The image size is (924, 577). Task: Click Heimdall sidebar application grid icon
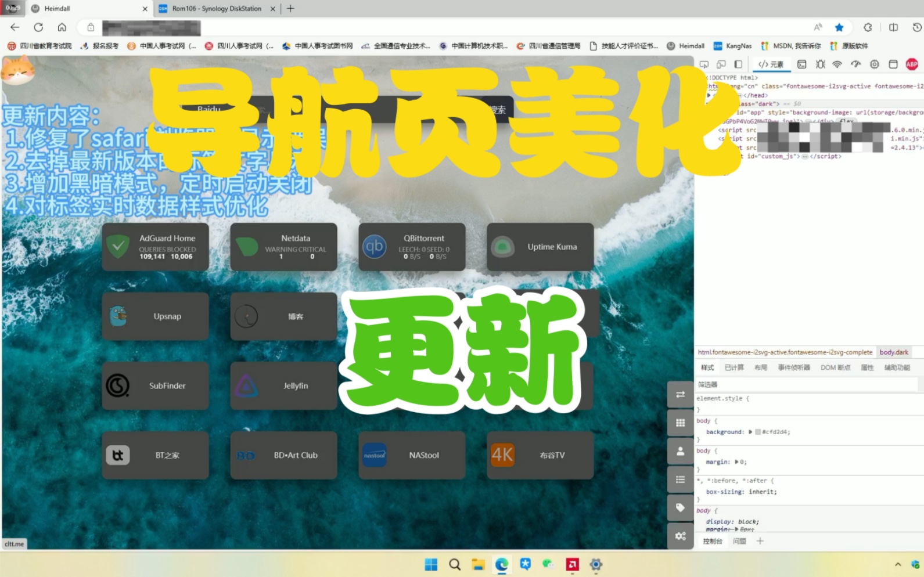coord(680,423)
